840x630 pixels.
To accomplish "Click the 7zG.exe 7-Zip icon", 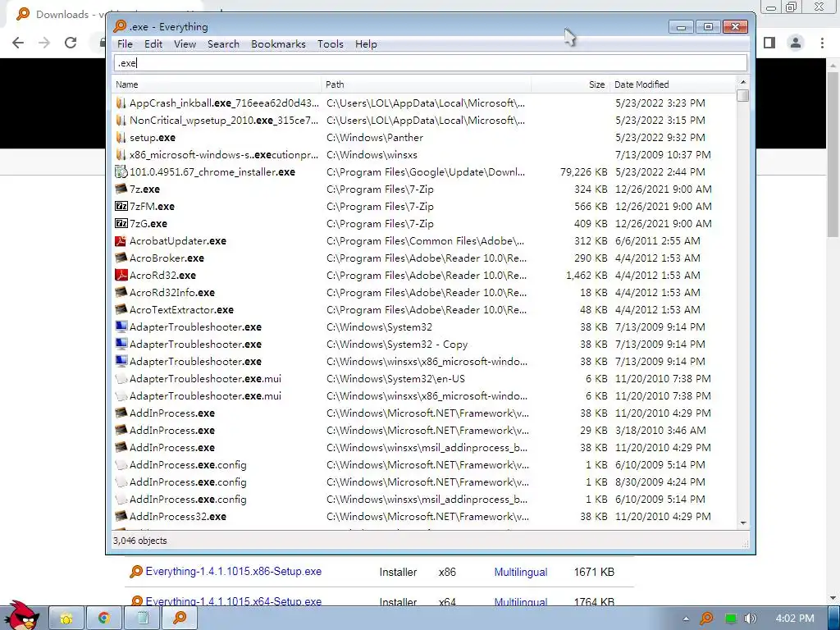I will pos(121,223).
